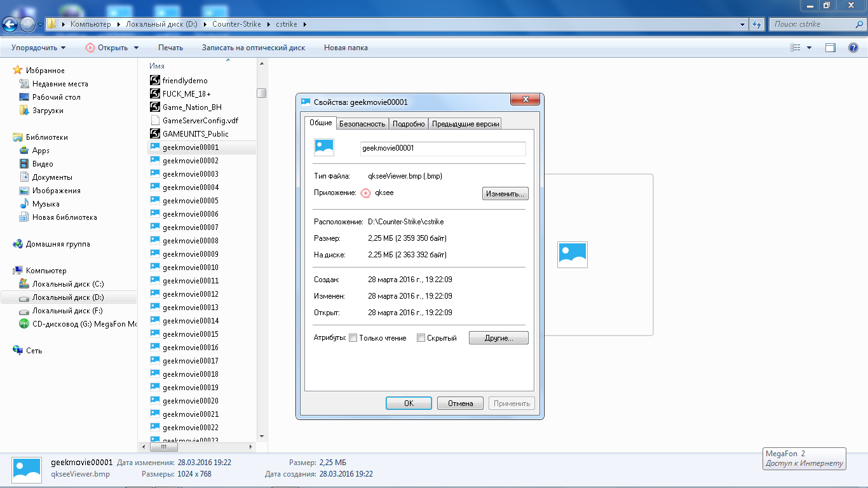Click the file list scroll-down arrow
Screen dimensions: 868x488
coord(261,437)
